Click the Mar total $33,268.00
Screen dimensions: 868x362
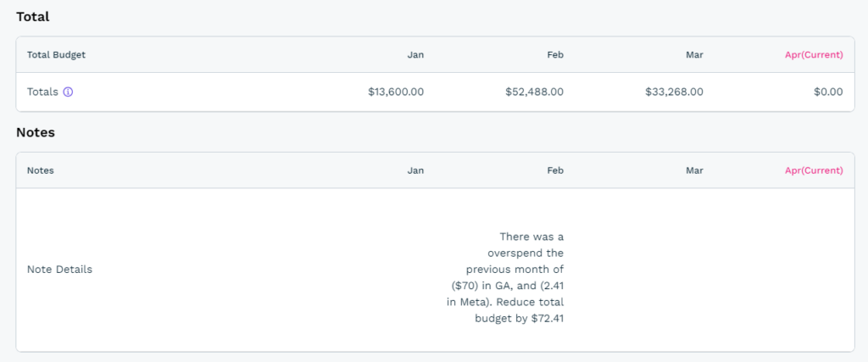point(674,92)
